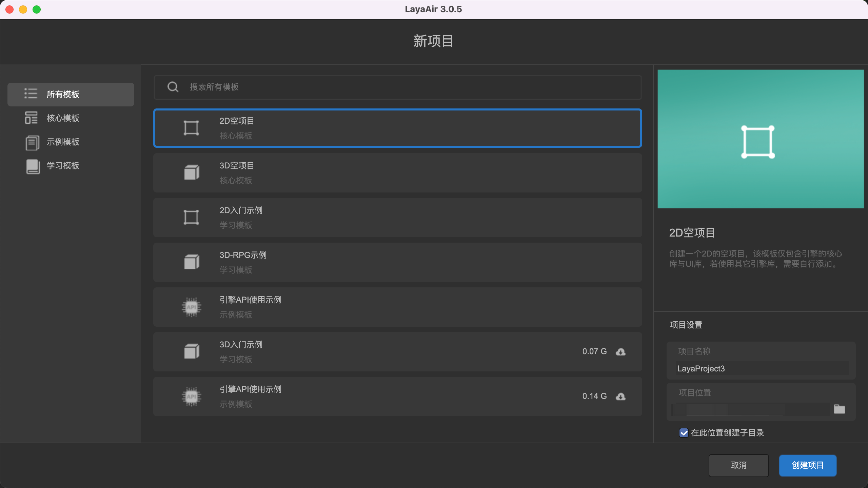Click the cube icon of 3D-RPG示例
This screenshot has width=868, height=488.
coord(192,262)
